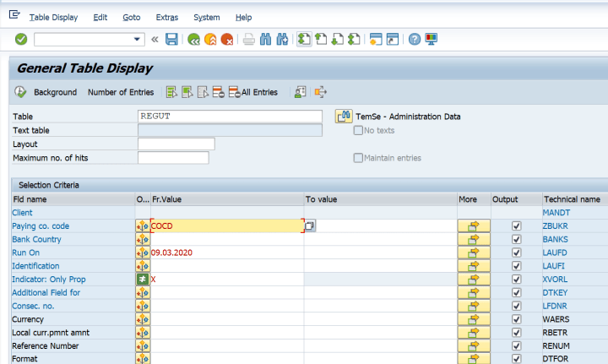608x364 pixels.
Task: Click the second green list toolbar icon
Action: pos(187,92)
